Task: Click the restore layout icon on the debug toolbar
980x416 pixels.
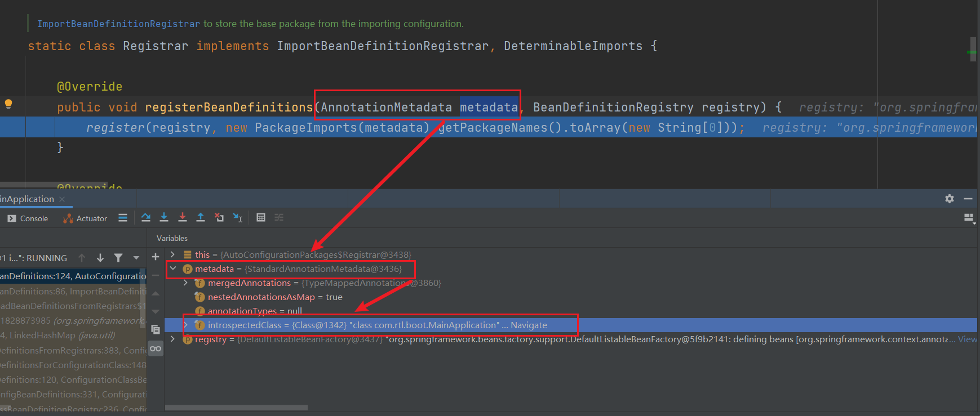Action: 969,218
